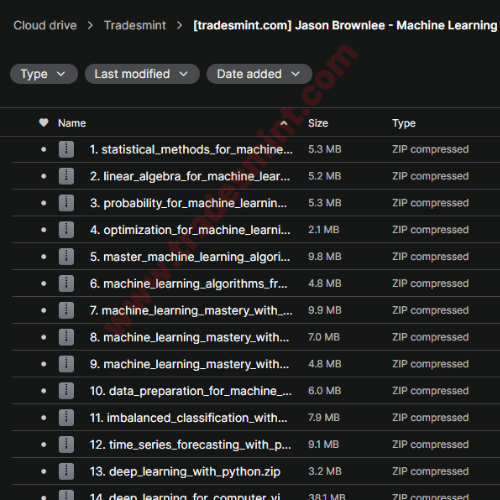The image size is (500, 500).
Task: Click favourite dot for 12. time_series_forecasting row
Action: [44, 444]
